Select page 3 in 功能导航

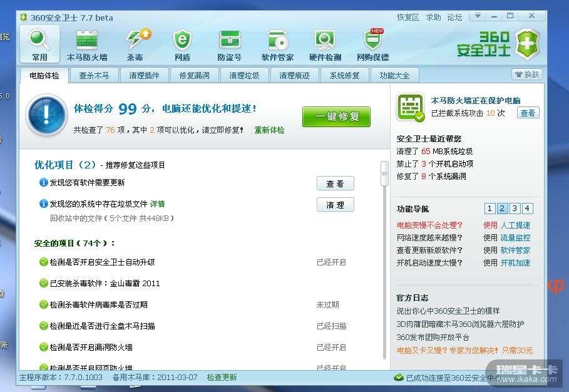[515, 209]
